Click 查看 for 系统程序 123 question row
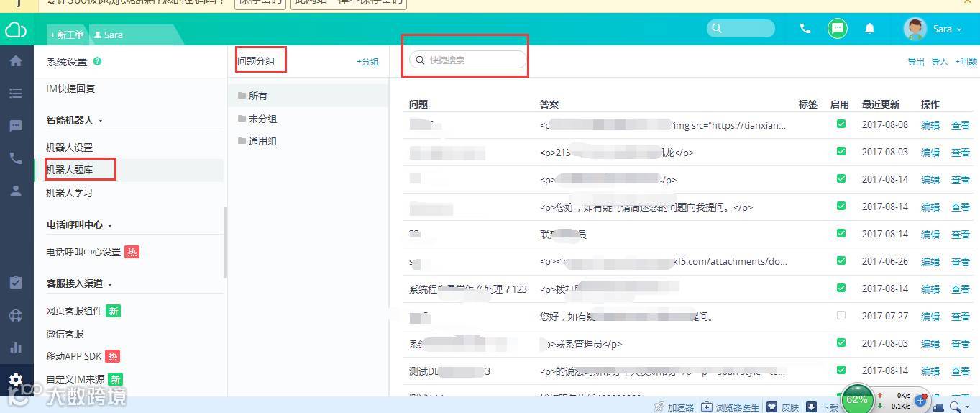 click(x=961, y=289)
